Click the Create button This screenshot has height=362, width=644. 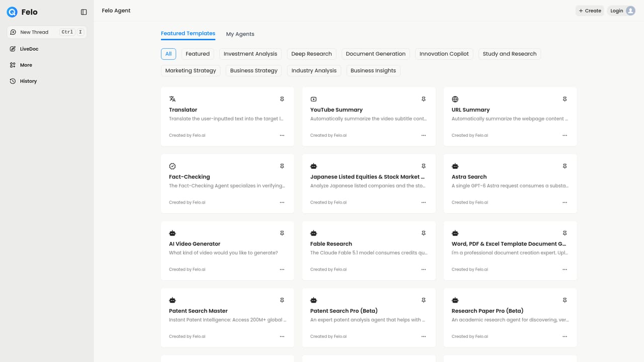(x=590, y=11)
